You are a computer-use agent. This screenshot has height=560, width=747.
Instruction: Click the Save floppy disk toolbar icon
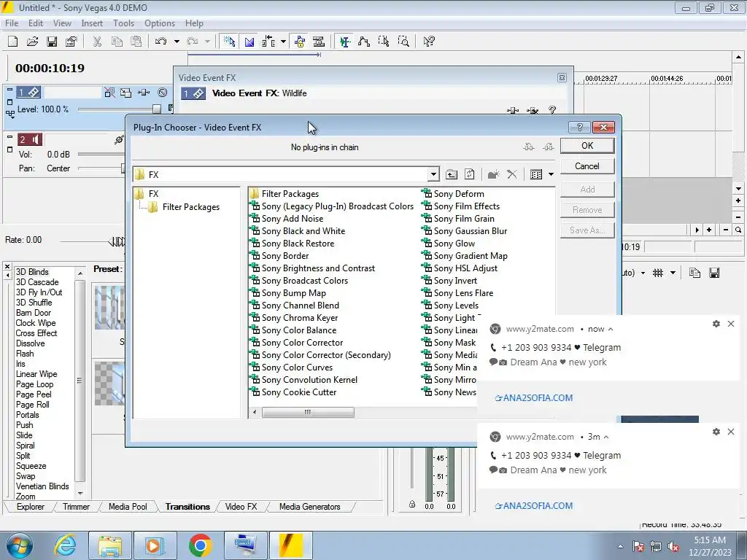pos(52,42)
